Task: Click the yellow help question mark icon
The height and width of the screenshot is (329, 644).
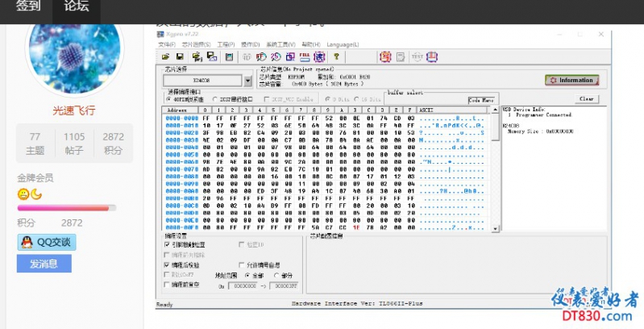Action: click(x=336, y=56)
